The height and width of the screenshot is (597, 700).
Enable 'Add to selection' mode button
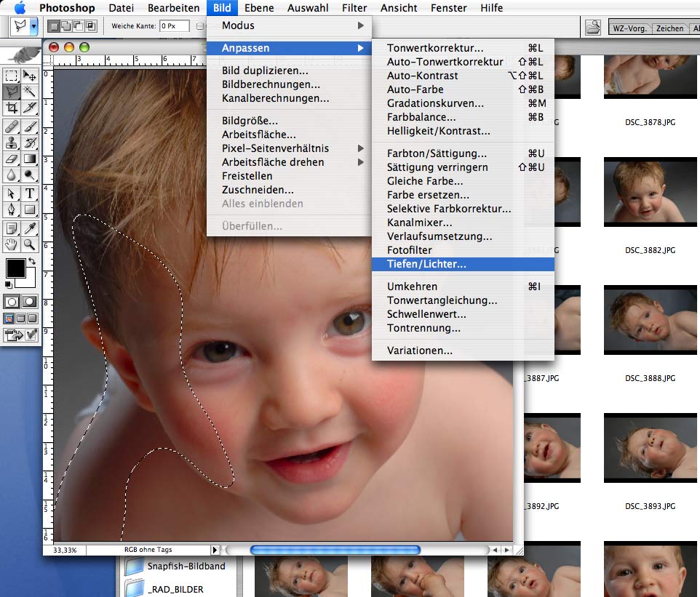[66, 26]
